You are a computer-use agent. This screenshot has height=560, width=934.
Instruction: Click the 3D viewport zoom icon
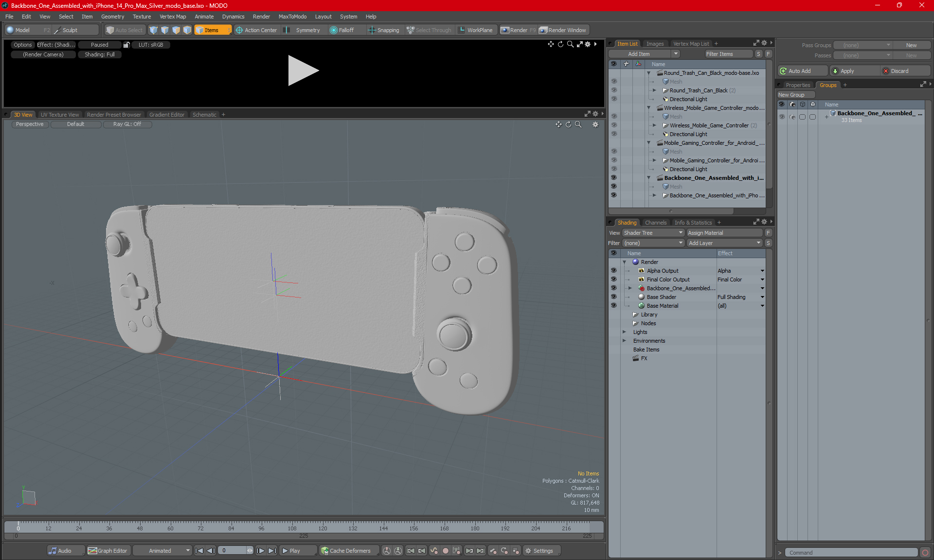[578, 124]
